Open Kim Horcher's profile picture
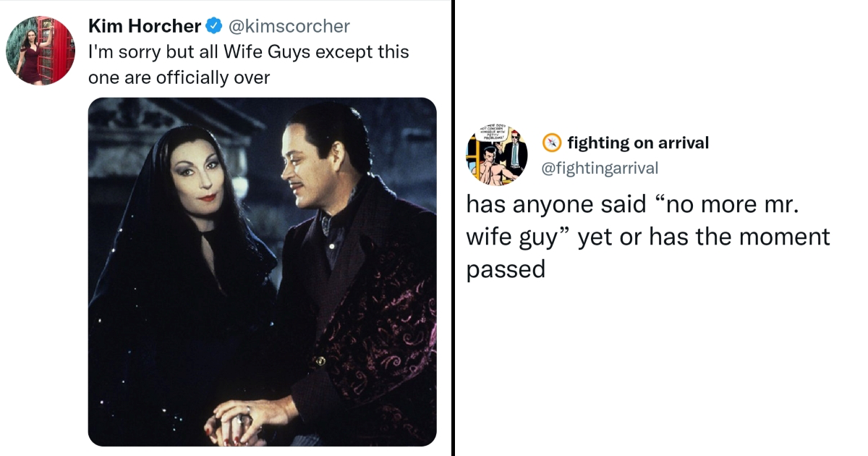This screenshot has height=456, width=868. (41, 48)
